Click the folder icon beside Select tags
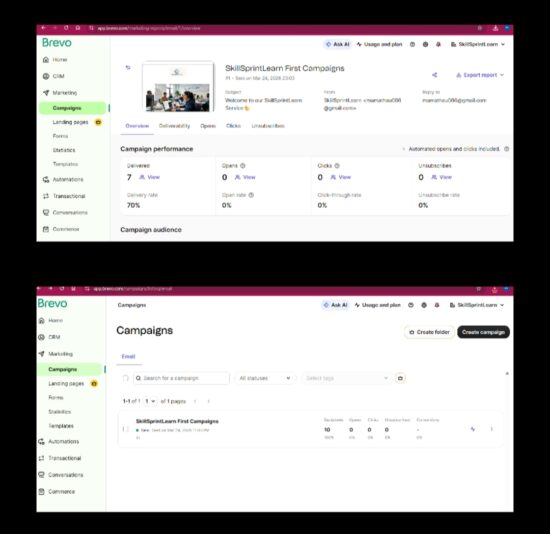Image resolution: width=550 pixels, height=534 pixels. [400, 378]
